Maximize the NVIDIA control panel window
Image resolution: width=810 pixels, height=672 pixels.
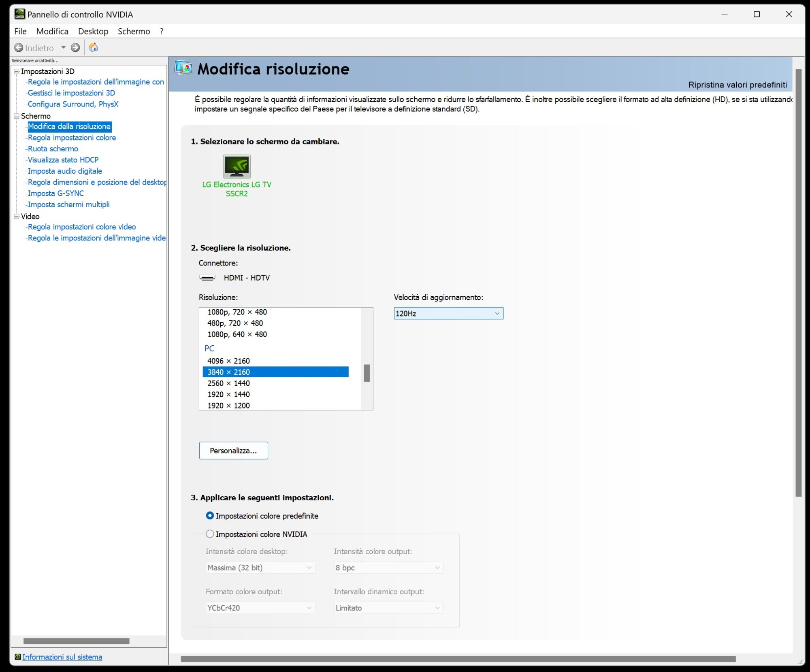[x=757, y=14]
